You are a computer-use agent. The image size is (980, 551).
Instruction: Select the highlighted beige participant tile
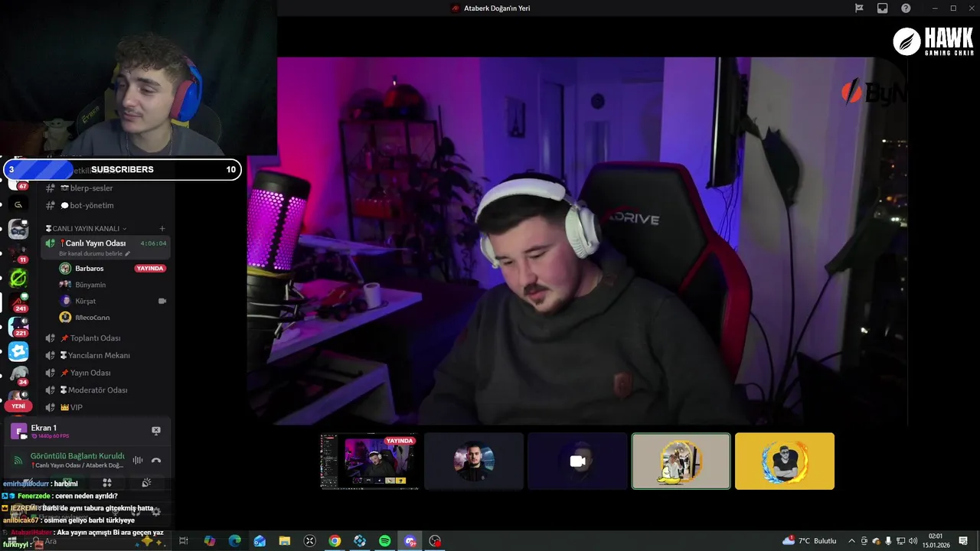[681, 461]
